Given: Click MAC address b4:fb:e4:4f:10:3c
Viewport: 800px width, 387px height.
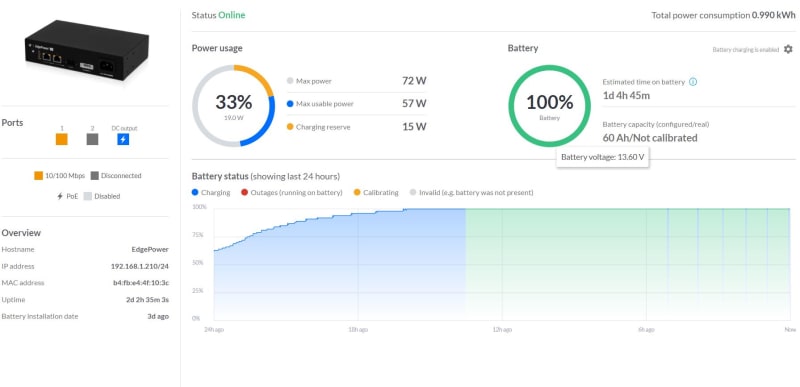Looking at the screenshot, I should coord(141,283).
